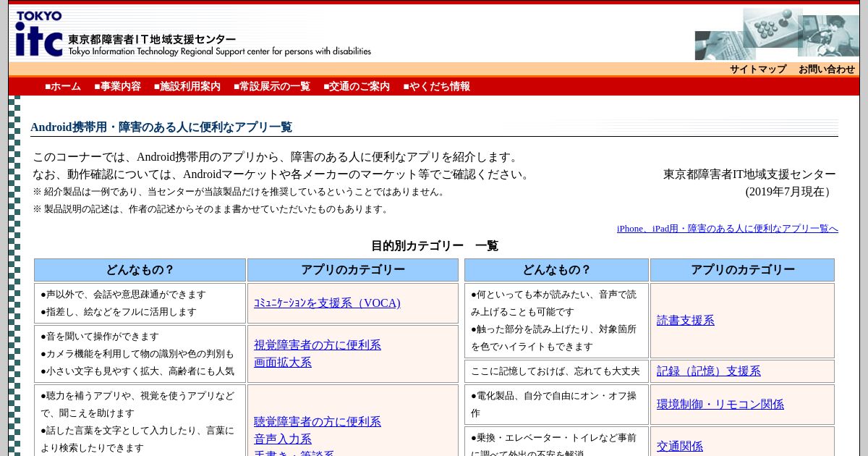Click the text ●指差し、絵などをフルに活用します

[119, 312]
